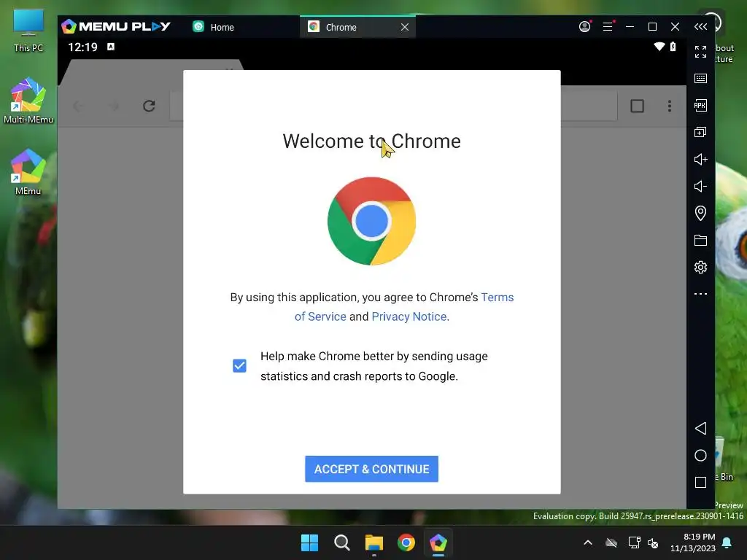Screen dimensions: 747x560
Task: Open Chrome's three-dot overflow menu
Action: [670, 106]
